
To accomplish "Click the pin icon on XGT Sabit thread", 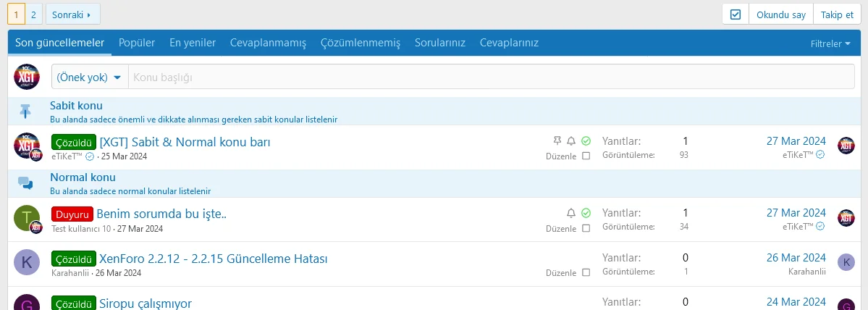I will tap(557, 141).
